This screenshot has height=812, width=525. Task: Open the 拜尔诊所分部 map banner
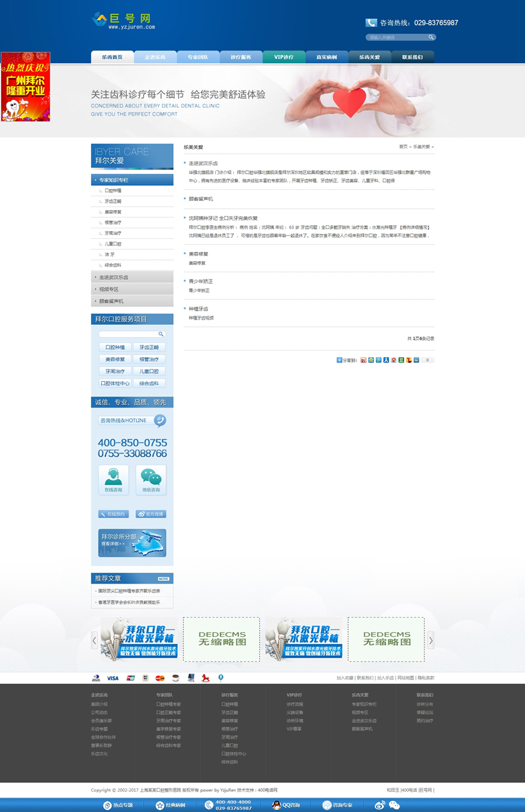click(x=132, y=543)
